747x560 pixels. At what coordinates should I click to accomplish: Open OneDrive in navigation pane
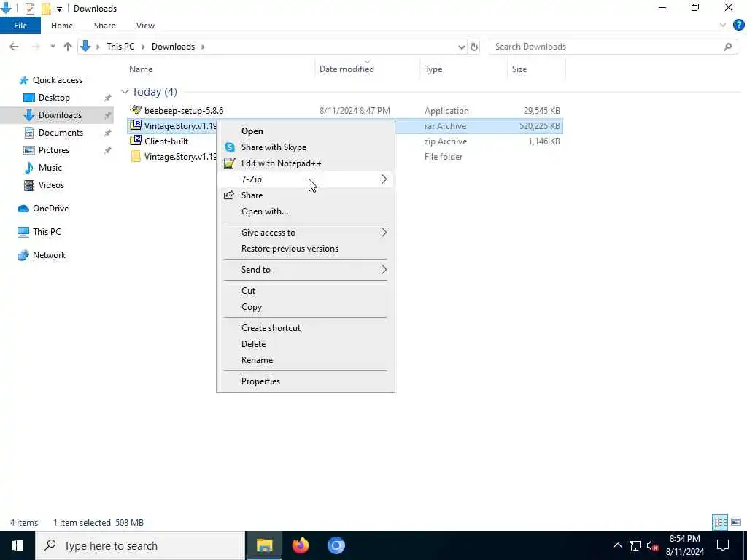tap(50, 209)
